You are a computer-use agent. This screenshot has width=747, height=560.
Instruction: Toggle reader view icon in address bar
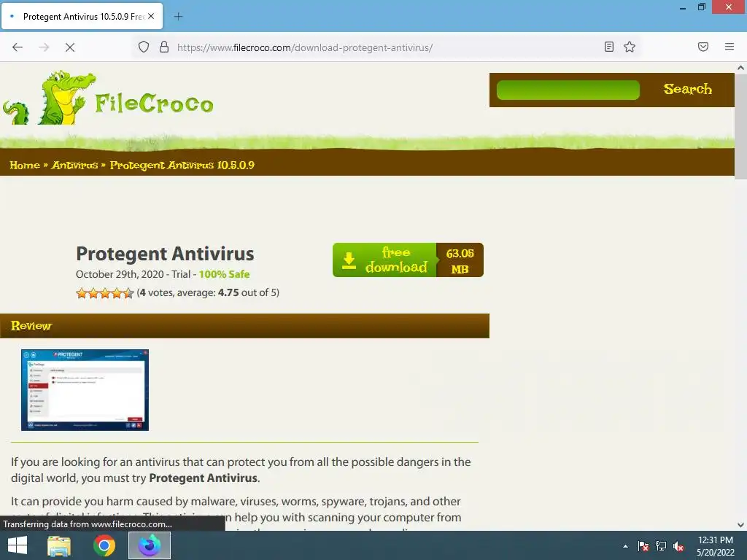click(x=609, y=47)
